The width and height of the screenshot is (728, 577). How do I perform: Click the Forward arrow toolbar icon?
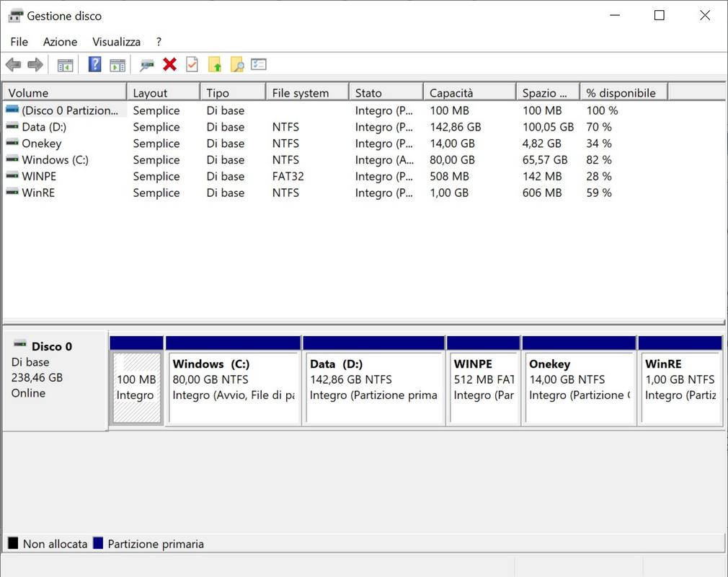35,65
